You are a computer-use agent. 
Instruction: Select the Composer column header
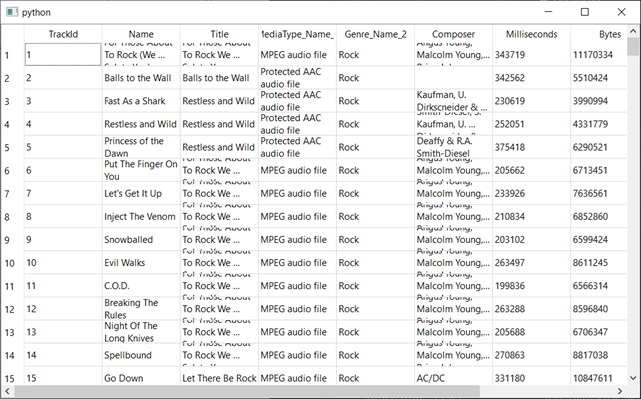pyautogui.click(x=453, y=34)
